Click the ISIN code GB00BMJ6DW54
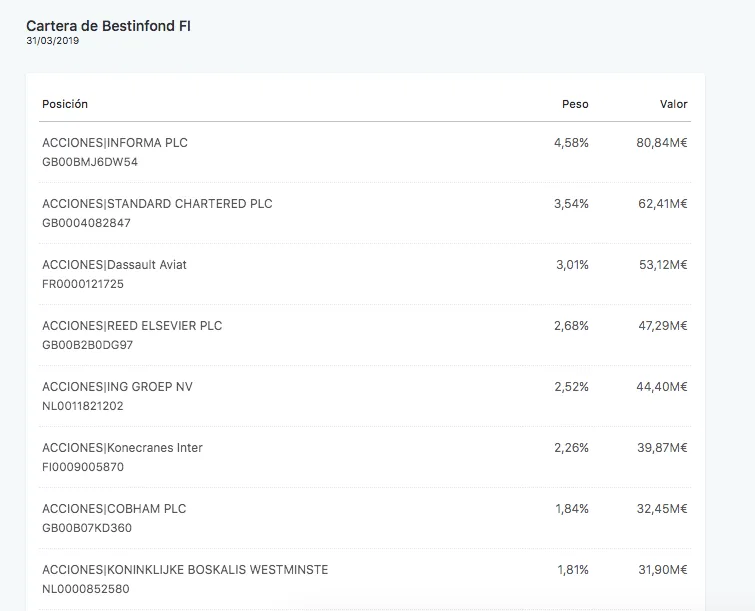 tap(90, 162)
